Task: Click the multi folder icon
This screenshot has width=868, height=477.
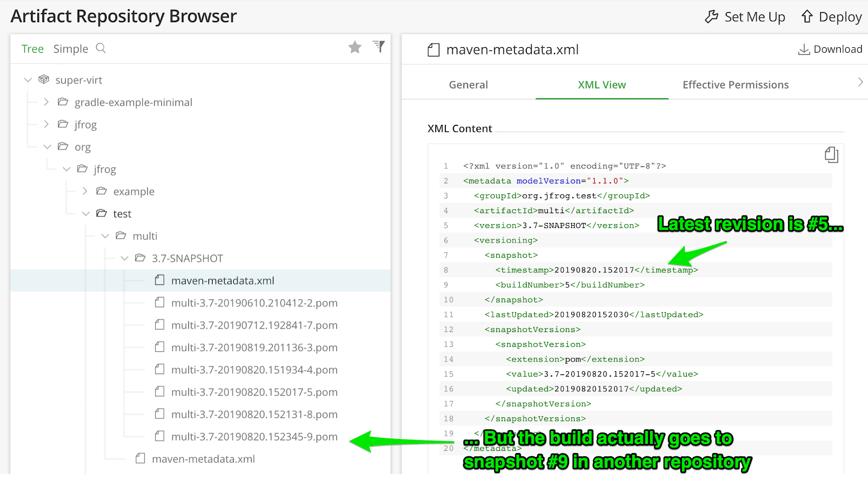Action: coord(121,236)
